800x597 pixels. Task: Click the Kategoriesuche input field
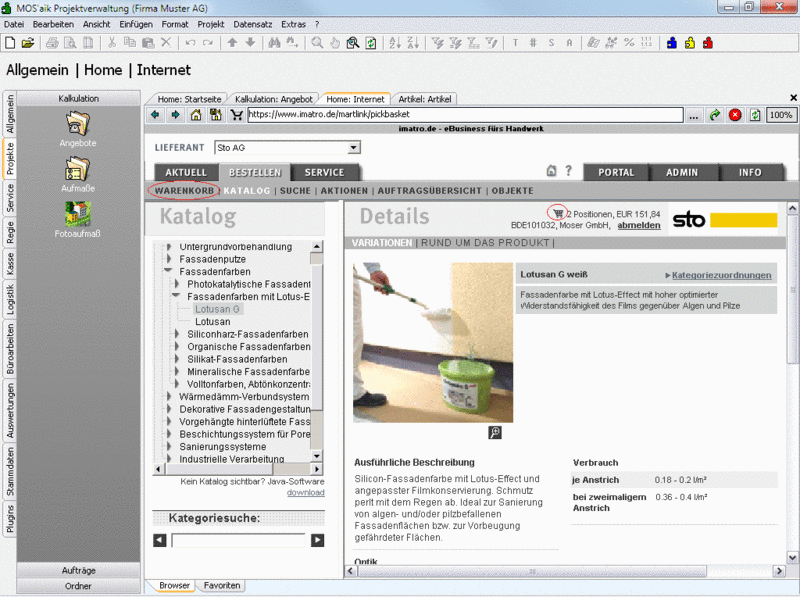(x=239, y=540)
